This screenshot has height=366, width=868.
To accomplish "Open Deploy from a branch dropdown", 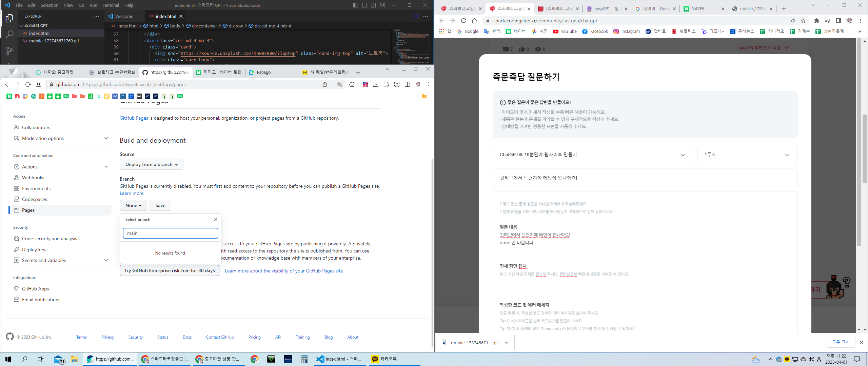I will coord(151,164).
